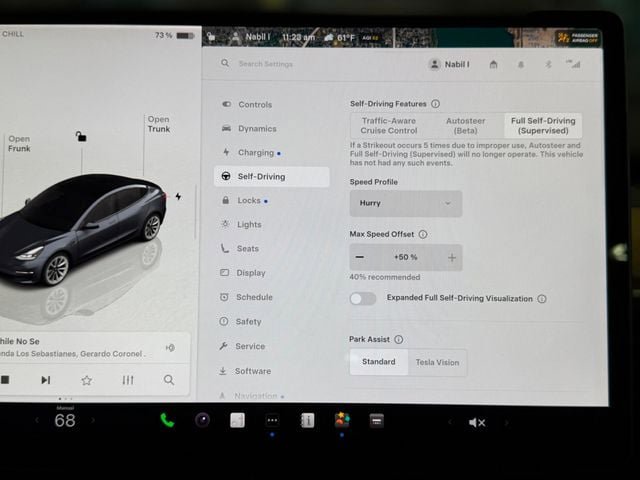Tap the lock icon in the top status bar

tap(211, 37)
